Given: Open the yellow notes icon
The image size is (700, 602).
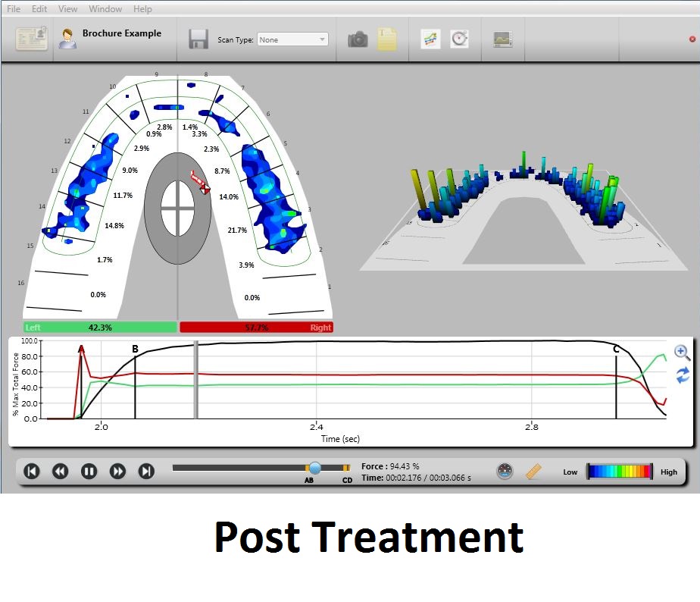Looking at the screenshot, I should (x=387, y=39).
